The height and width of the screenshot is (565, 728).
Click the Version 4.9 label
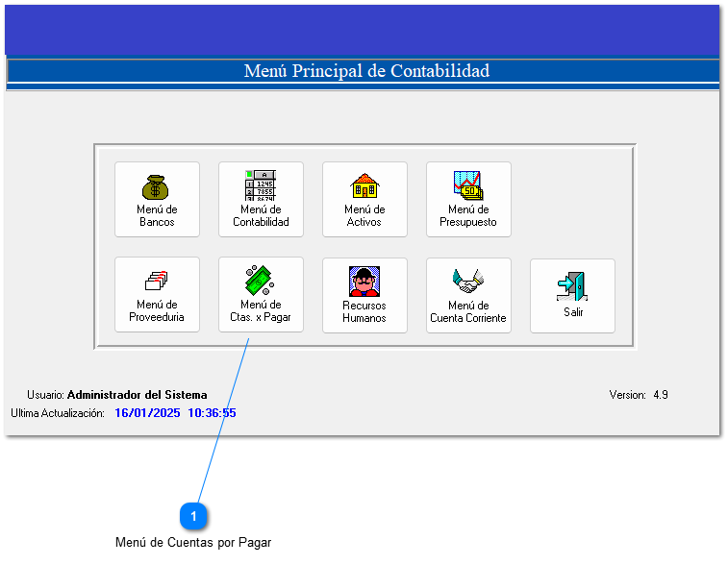[x=638, y=395]
